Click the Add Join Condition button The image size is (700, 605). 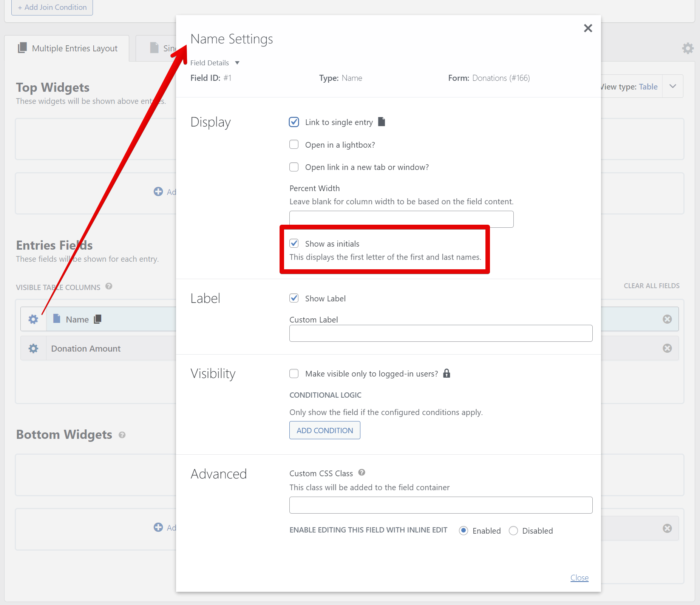click(52, 7)
